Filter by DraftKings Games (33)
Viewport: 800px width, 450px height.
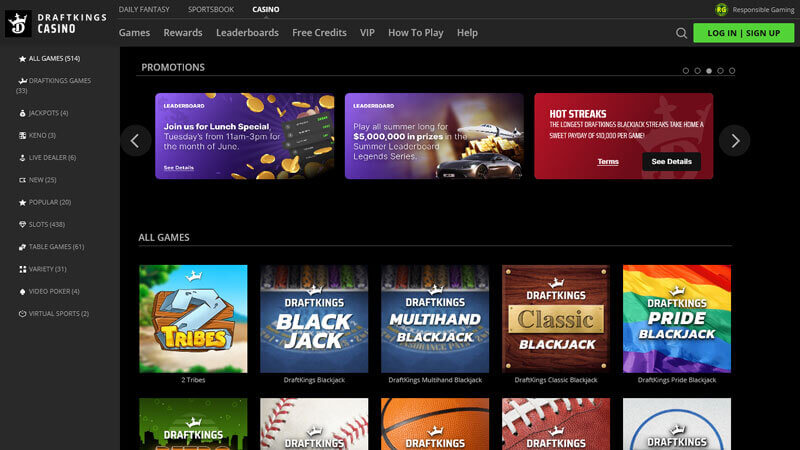pos(53,85)
